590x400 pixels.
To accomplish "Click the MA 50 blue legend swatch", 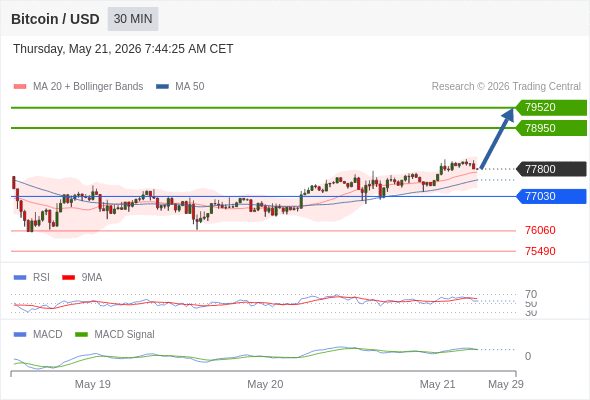I will [162, 87].
